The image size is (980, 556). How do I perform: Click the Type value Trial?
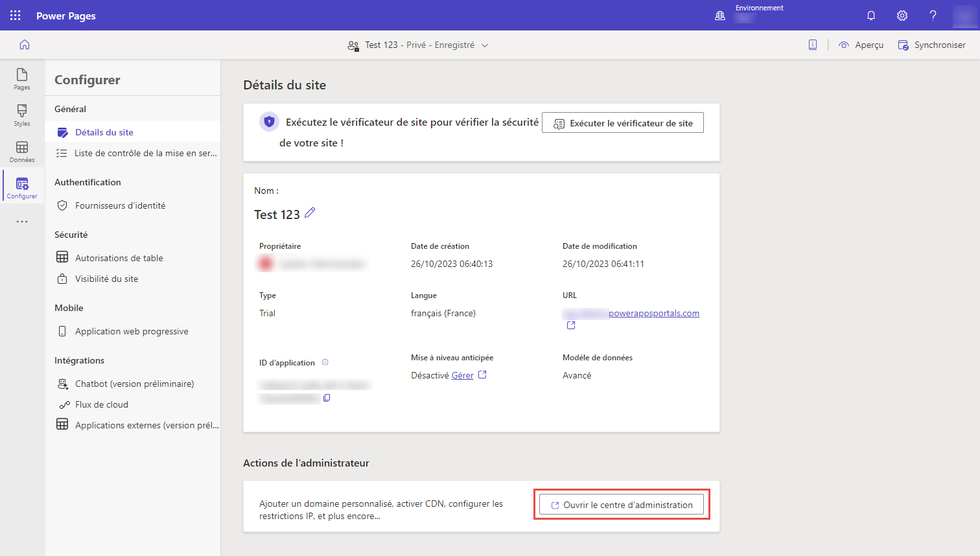[x=267, y=313]
